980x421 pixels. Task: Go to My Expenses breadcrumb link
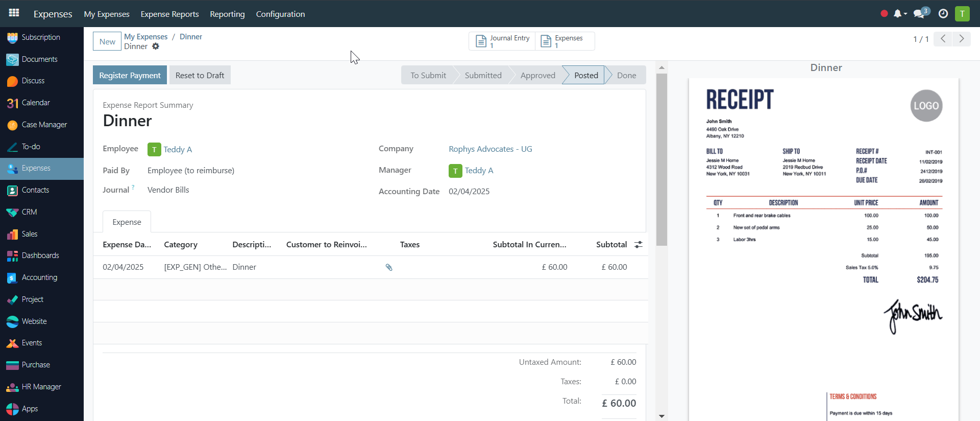tap(146, 37)
